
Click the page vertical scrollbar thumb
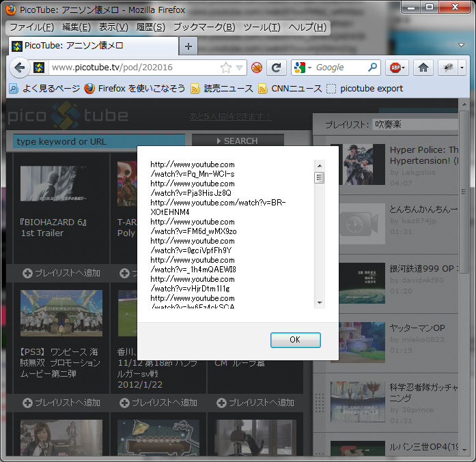point(464,192)
